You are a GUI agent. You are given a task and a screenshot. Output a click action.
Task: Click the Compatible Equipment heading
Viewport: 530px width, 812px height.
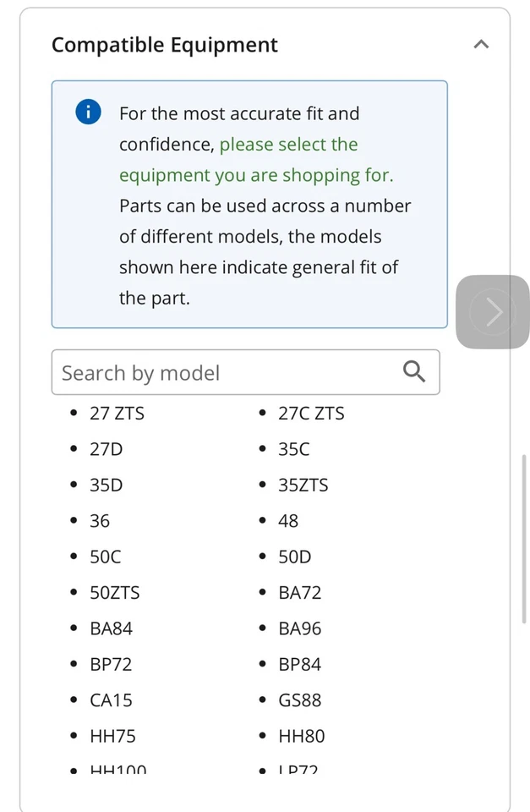point(165,45)
